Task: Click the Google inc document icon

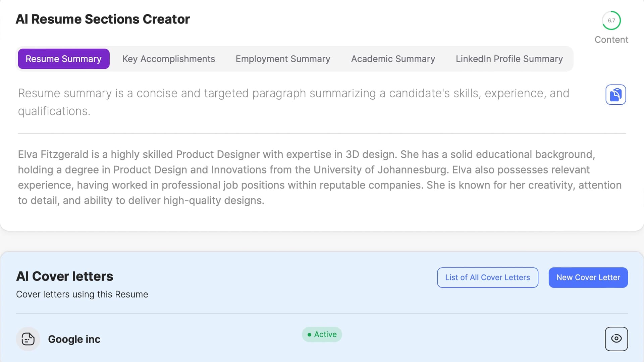Action: pos(28,339)
